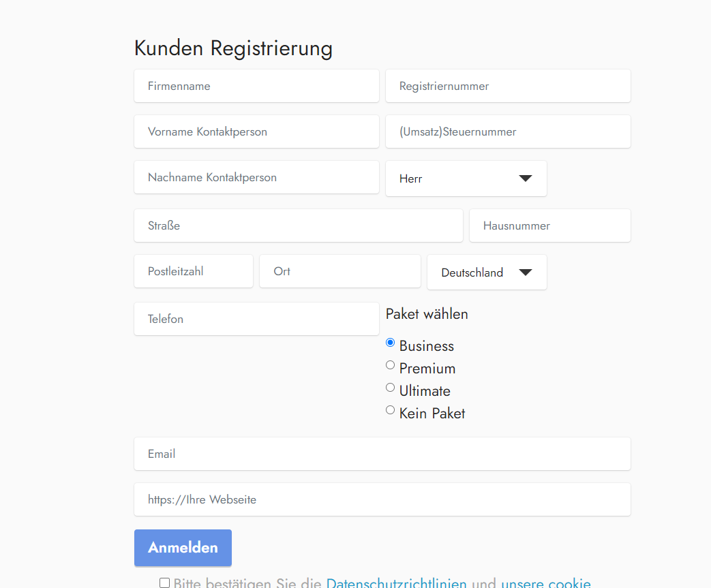Expand the Deutschland country dropdown
Viewport: 711px width, 588px height.
[486, 273]
